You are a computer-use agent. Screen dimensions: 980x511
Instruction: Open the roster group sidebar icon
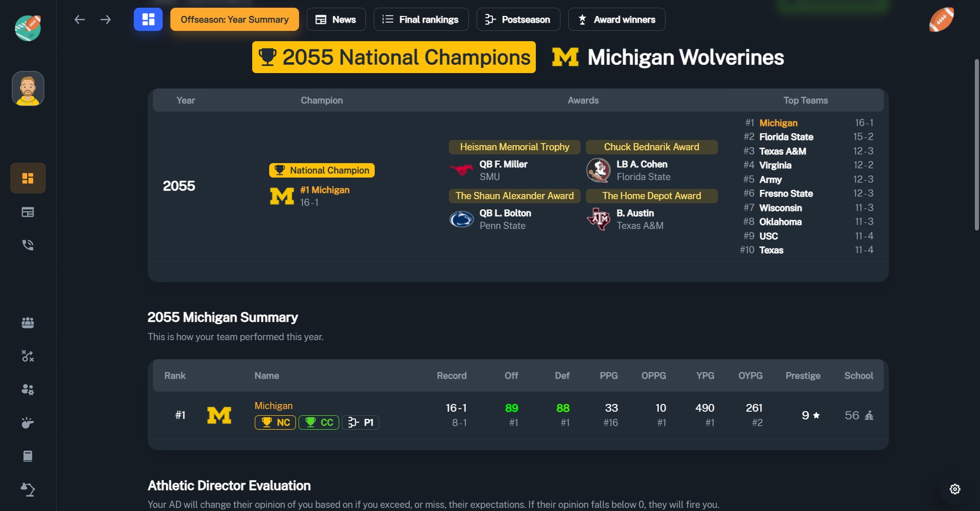pyautogui.click(x=28, y=323)
